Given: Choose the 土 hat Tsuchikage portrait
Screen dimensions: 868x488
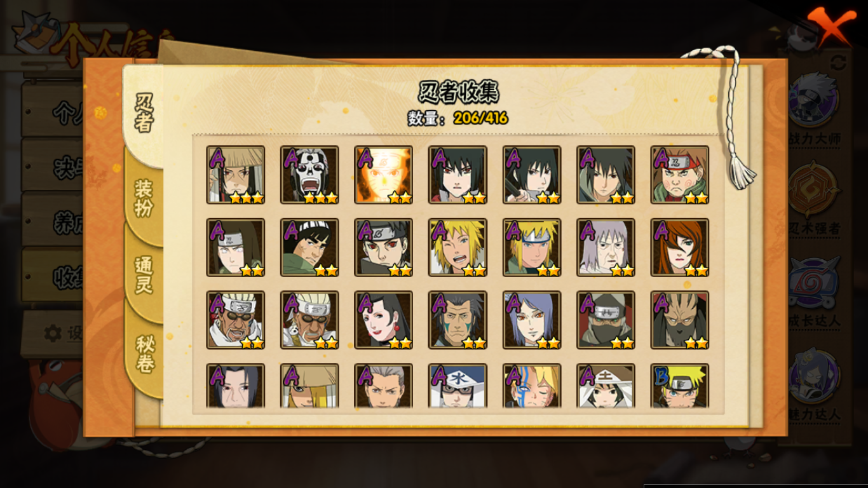Looking at the screenshot, I should coord(606,386).
